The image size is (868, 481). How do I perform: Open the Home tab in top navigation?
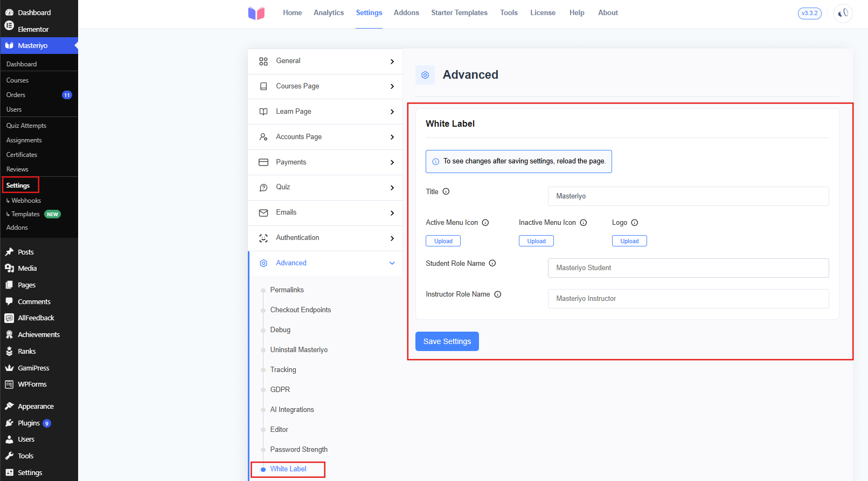[293, 13]
